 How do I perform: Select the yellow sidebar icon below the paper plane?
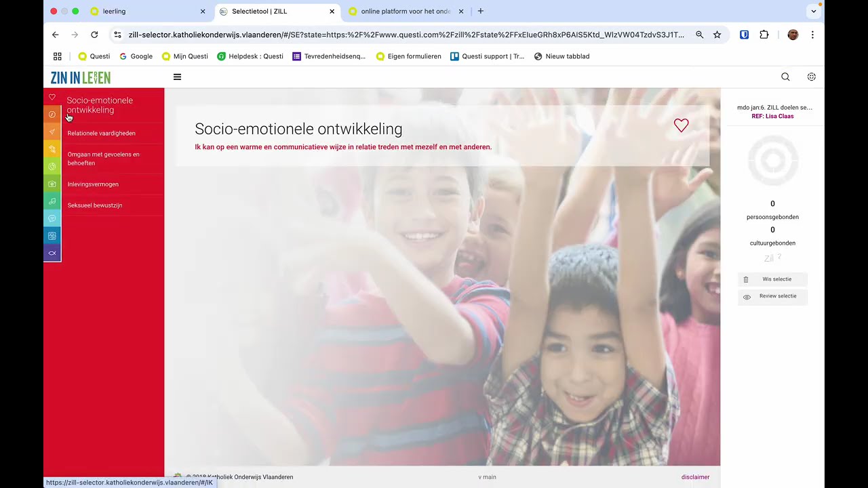pos(52,149)
